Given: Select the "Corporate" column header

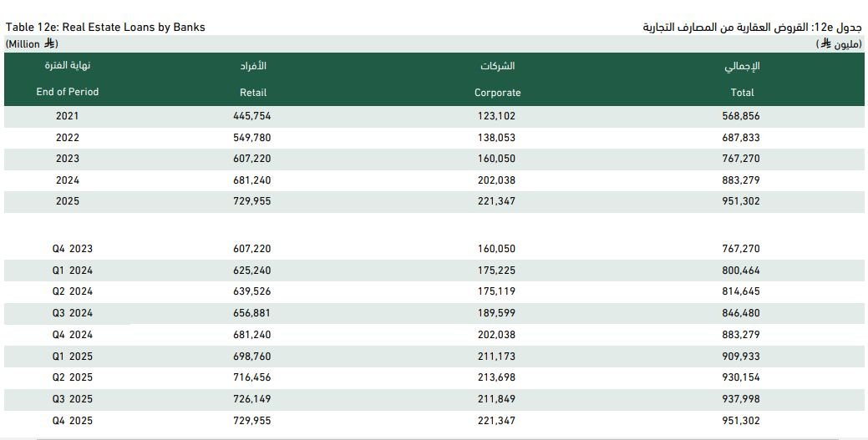Looking at the screenshot, I should [x=497, y=93].
